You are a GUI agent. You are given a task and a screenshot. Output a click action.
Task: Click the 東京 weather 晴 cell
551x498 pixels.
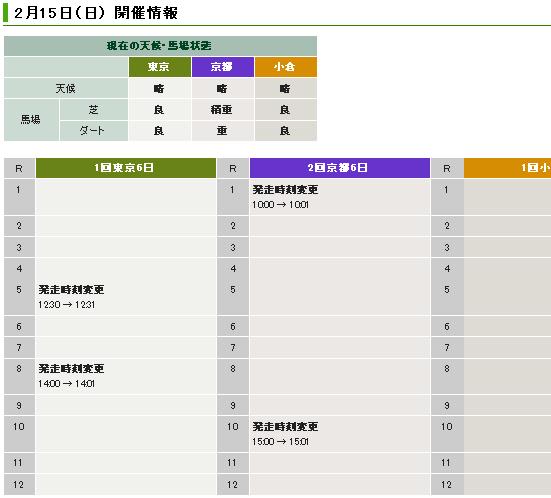click(160, 88)
